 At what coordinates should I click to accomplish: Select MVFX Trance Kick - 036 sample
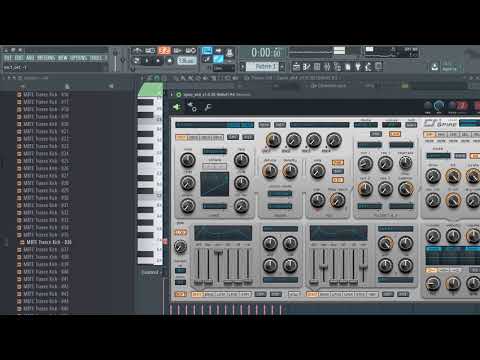pos(49,242)
